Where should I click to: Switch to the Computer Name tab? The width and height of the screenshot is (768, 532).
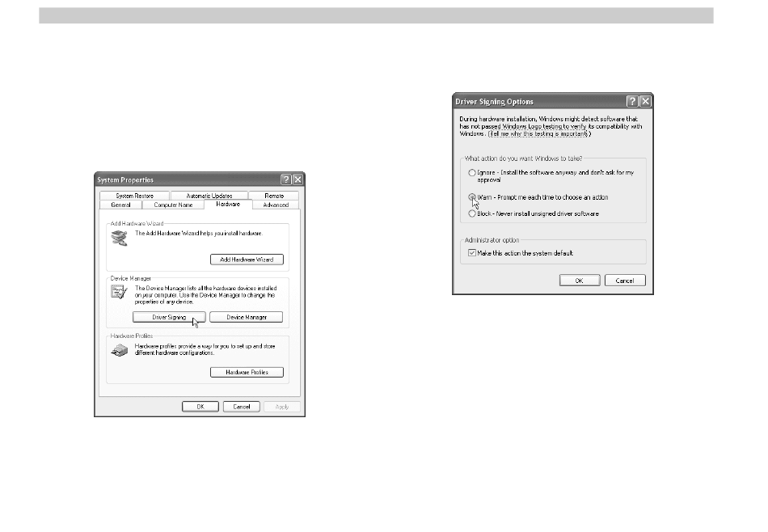(173, 205)
